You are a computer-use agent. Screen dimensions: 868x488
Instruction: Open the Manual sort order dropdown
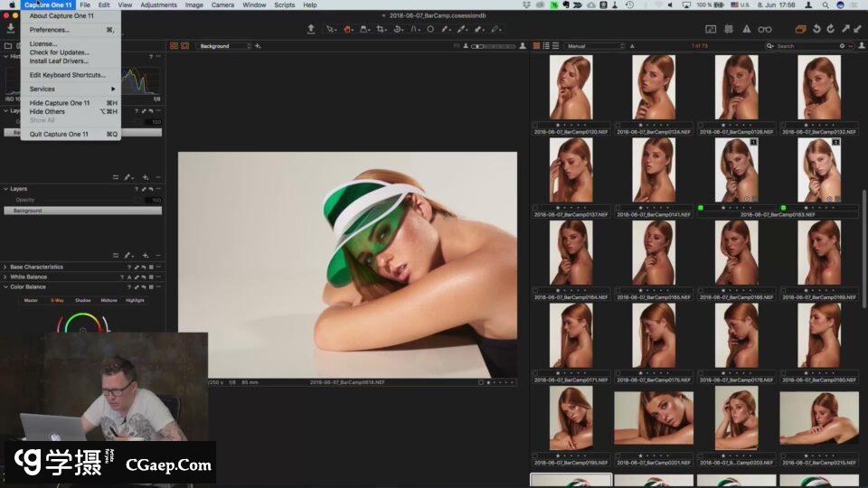point(594,45)
